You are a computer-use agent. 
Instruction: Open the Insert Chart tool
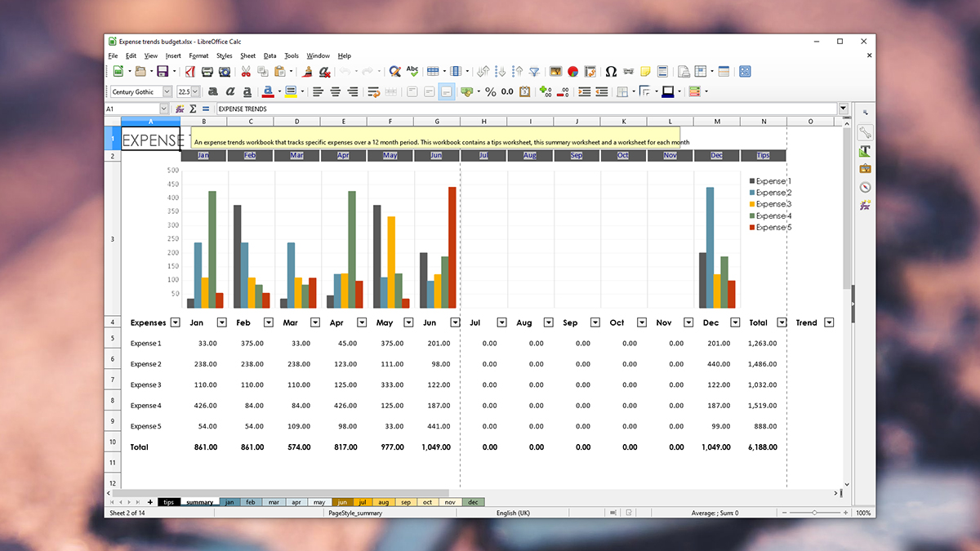click(x=572, y=72)
